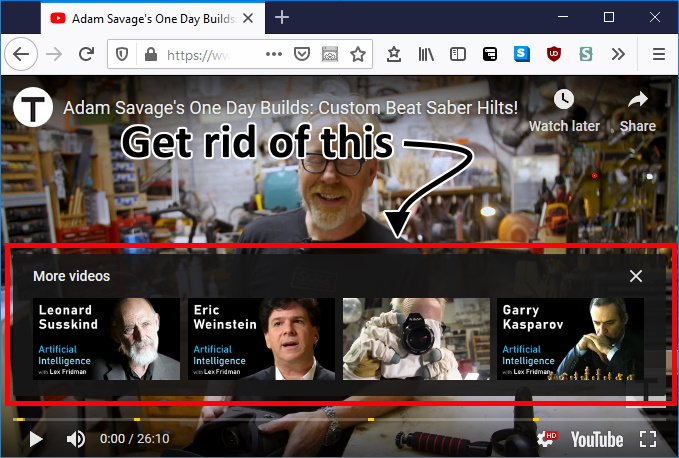Click the forward navigation arrow

point(54,54)
